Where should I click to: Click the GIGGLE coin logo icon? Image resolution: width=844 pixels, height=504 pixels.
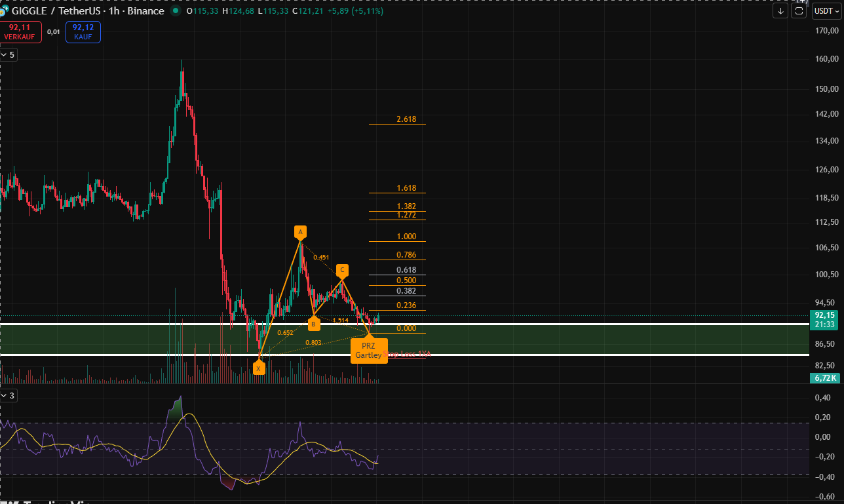(5, 11)
